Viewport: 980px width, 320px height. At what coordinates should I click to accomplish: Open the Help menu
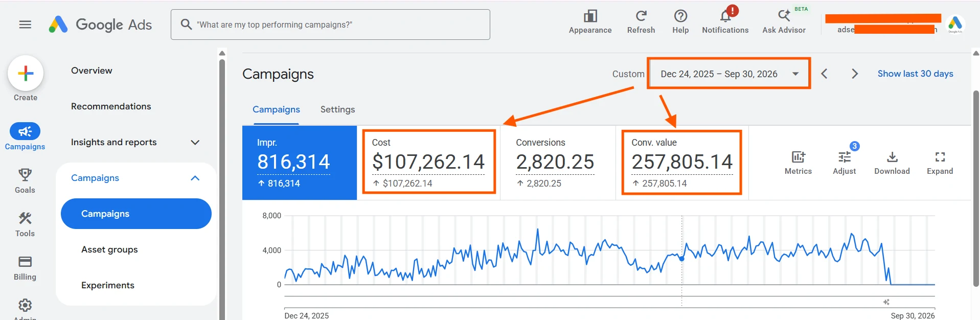680,22
